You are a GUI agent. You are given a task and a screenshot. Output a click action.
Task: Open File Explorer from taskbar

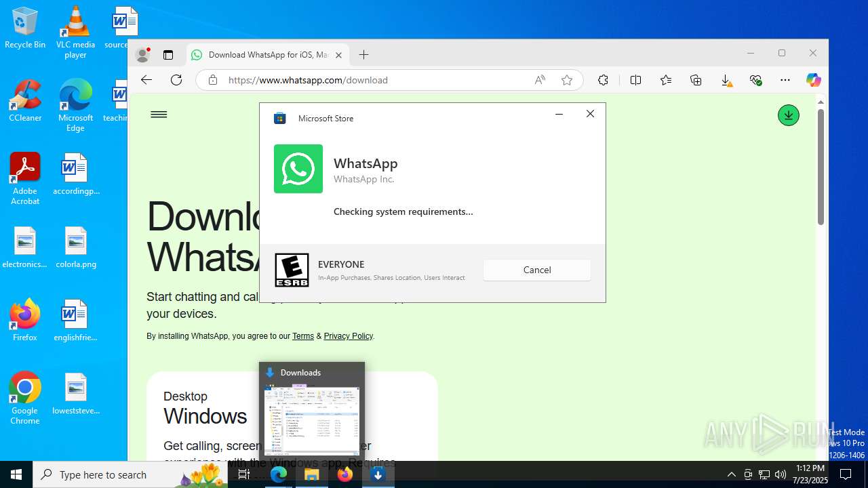point(312,474)
